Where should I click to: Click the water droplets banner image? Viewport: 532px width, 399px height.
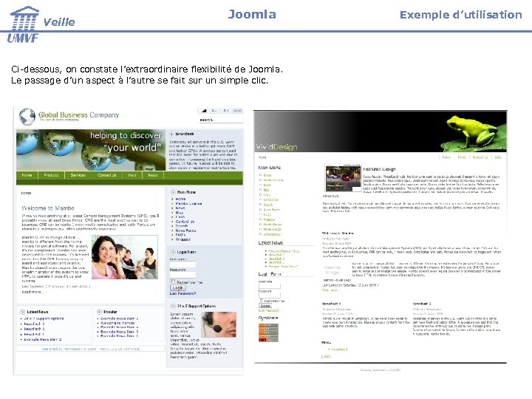91,150
